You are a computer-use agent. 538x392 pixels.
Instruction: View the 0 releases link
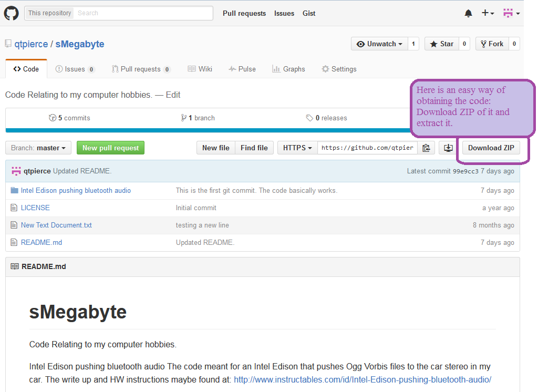click(327, 118)
